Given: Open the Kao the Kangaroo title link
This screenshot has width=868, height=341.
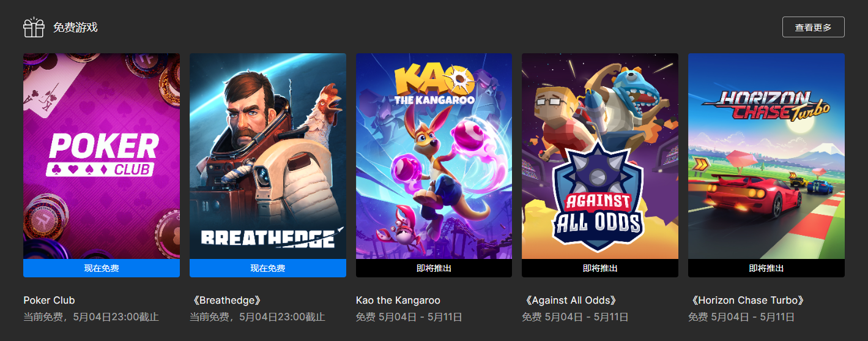Looking at the screenshot, I should coord(398,300).
